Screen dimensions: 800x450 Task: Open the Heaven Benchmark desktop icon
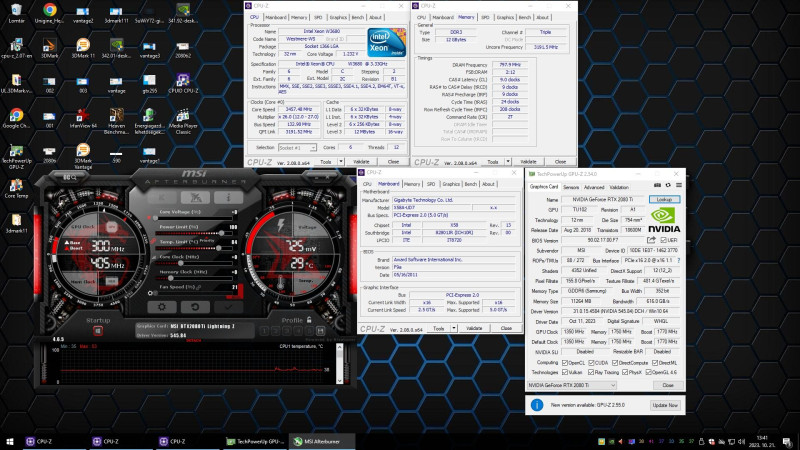tap(116, 121)
